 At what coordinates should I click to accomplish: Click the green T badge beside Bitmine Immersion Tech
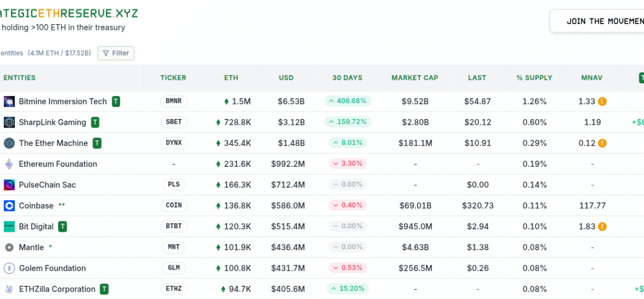(116, 101)
